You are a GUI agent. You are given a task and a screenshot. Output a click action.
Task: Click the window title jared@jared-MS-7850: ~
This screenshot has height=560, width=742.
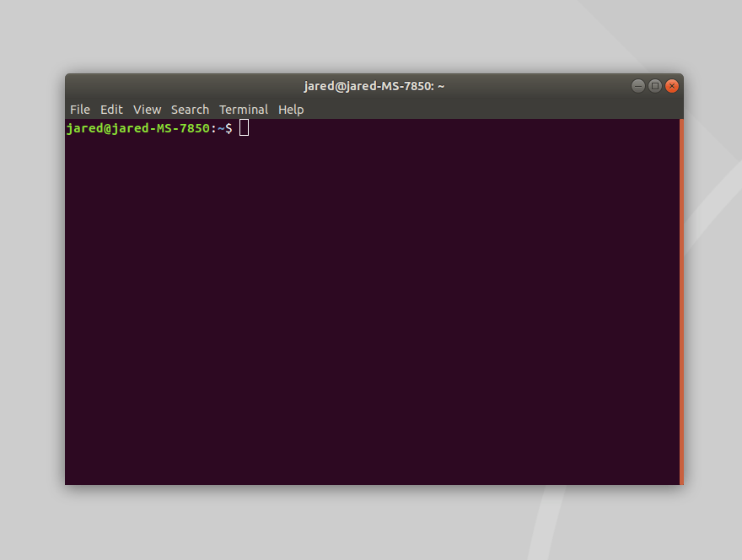(x=374, y=86)
